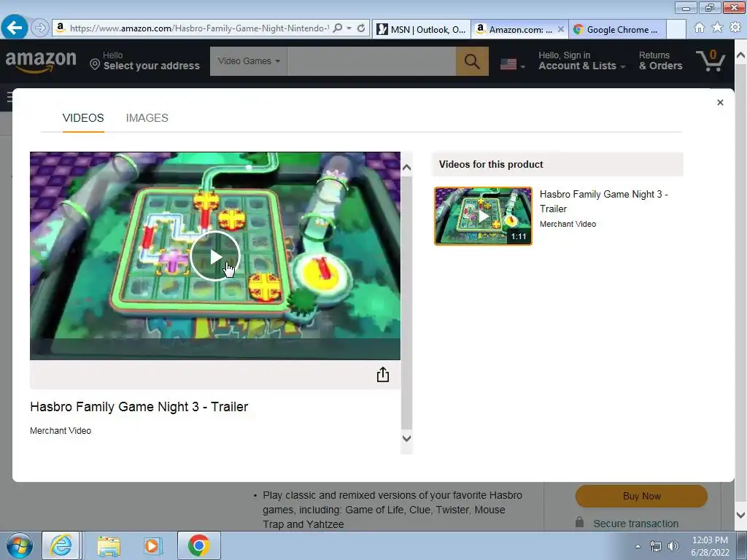
Task: Launch Windows Media Player from taskbar
Action: (x=152, y=545)
